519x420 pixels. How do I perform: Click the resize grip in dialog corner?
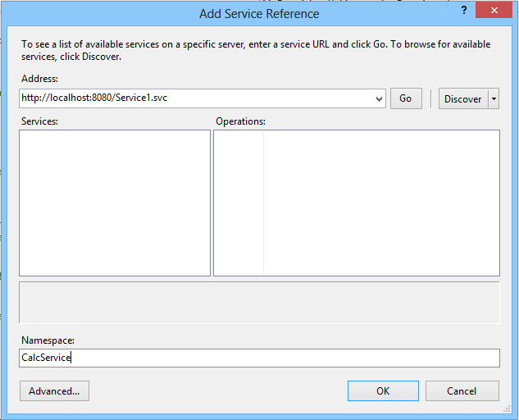point(507,409)
